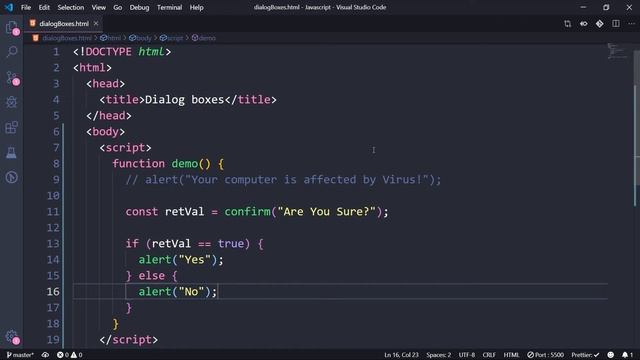Change encoding via UTF-8
The width and height of the screenshot is (640, 360).
[467, 355]
